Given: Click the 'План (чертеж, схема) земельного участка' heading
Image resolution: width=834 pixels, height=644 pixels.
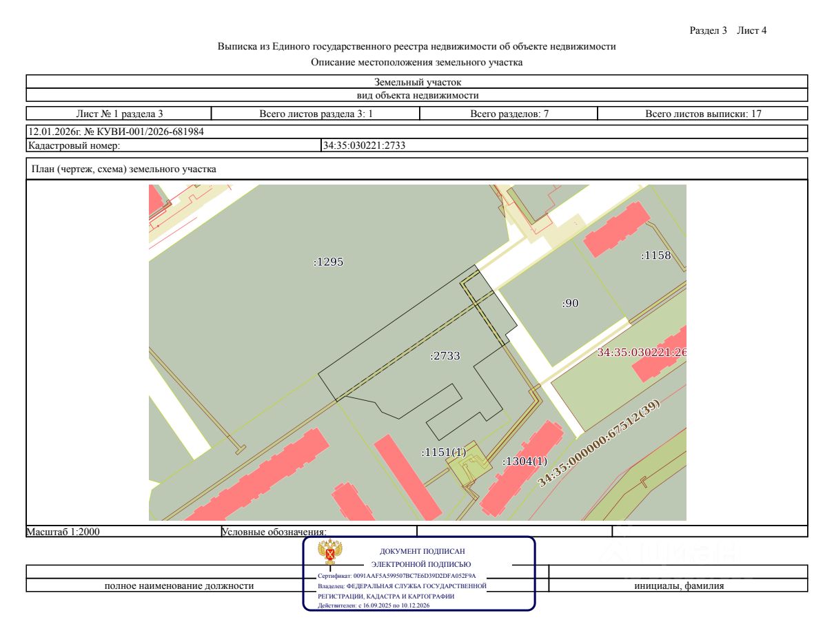Looking at the screenshot, I should (123, 169).
